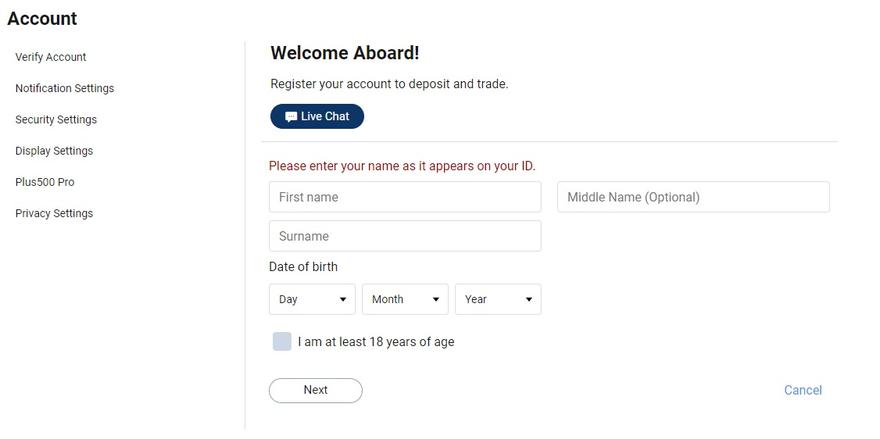Click into the Middle Name (Optional) field
The width and height of the screenshot is (880, 439).
click(x=694, y=197)
